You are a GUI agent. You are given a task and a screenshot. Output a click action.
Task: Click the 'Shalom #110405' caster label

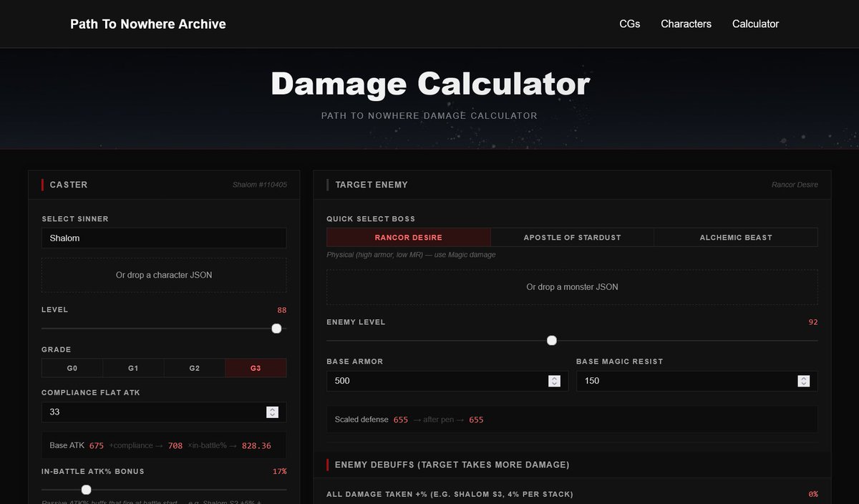pos(260,185)
